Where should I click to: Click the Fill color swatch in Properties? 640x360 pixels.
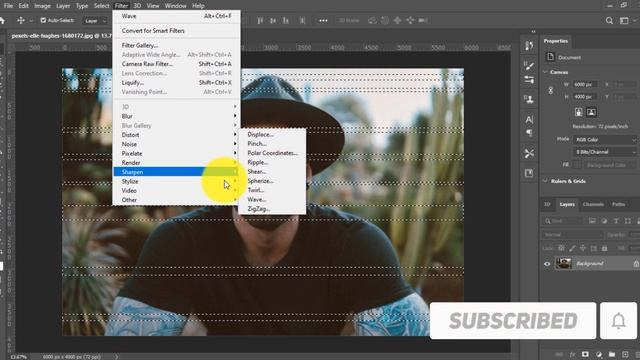pos(577,165)
